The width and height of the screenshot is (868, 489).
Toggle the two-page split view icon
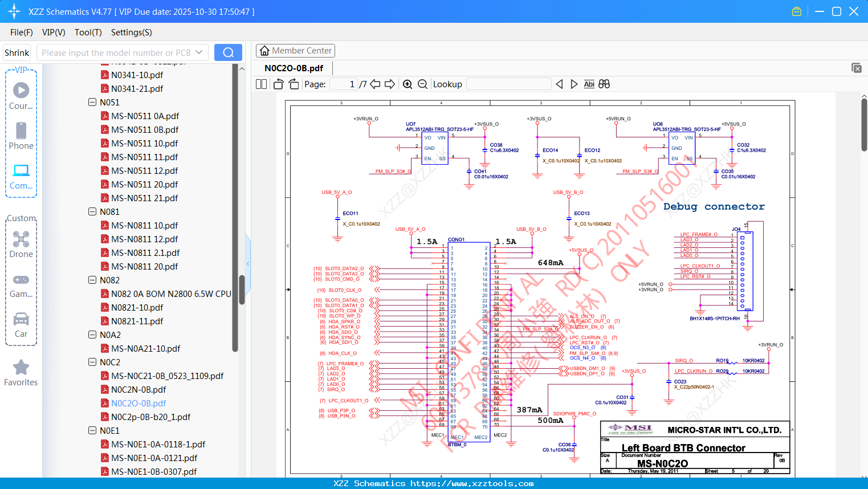point(261,84)
